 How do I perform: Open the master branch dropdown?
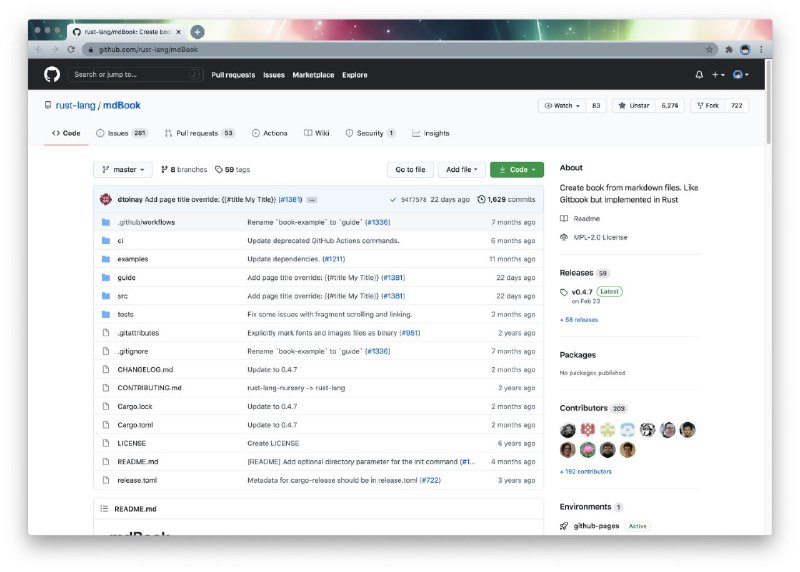123,169
